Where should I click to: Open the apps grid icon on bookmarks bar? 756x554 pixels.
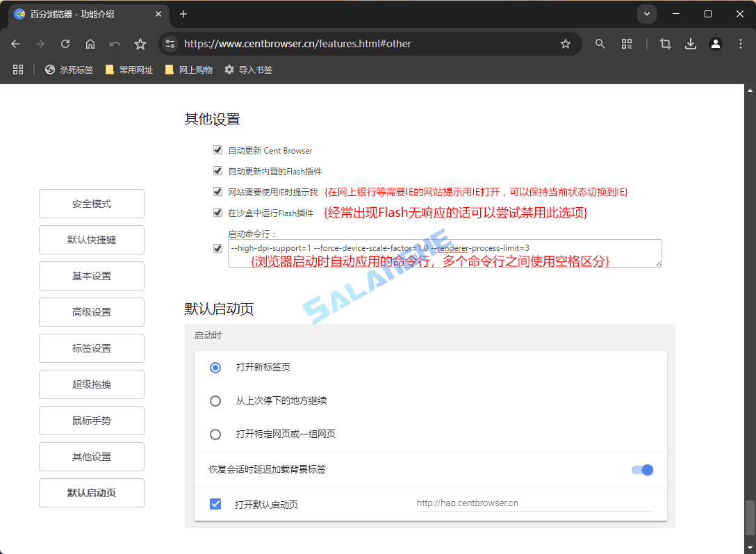(x=18, y=70)
